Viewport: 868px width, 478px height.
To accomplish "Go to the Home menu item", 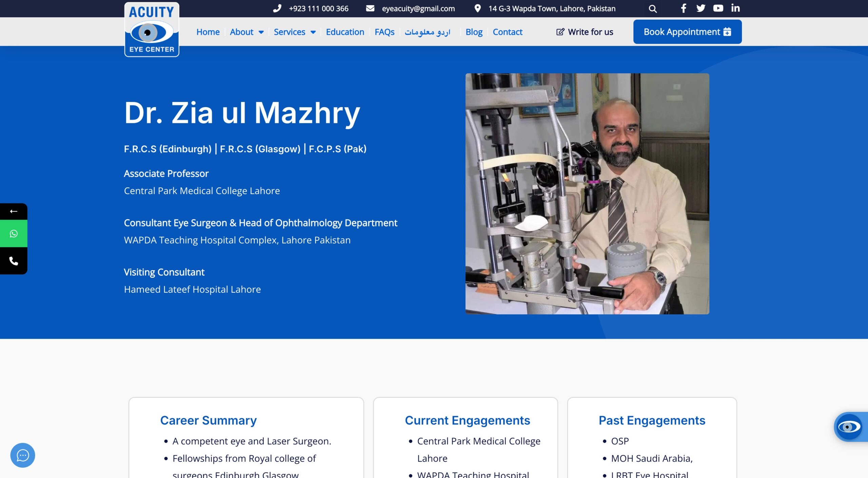I will (208, 32).
